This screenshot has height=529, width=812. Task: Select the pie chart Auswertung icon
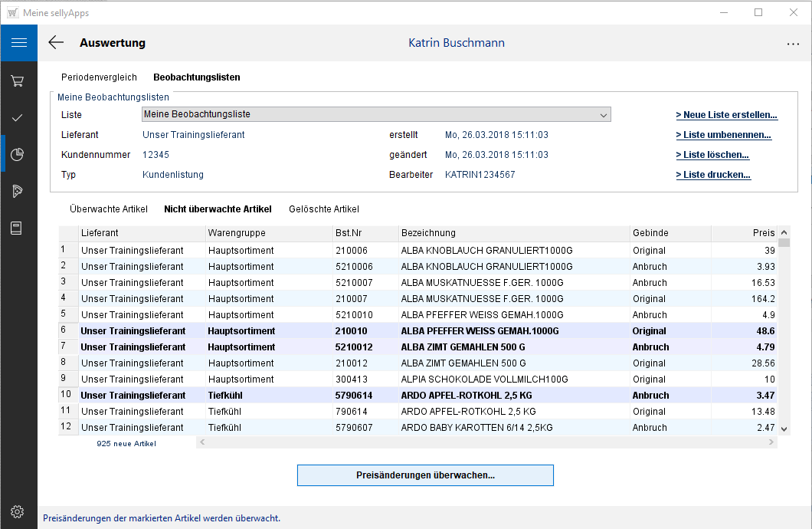tap(18, 155)
